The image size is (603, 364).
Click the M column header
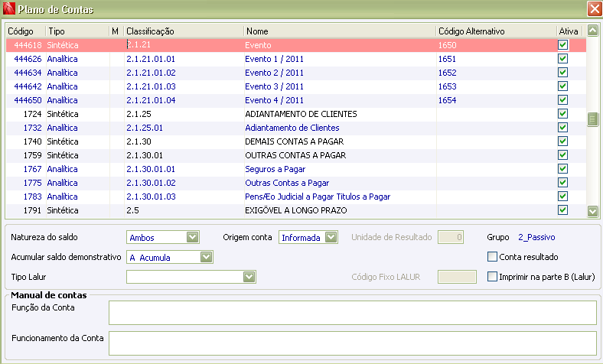pos(116,31)
